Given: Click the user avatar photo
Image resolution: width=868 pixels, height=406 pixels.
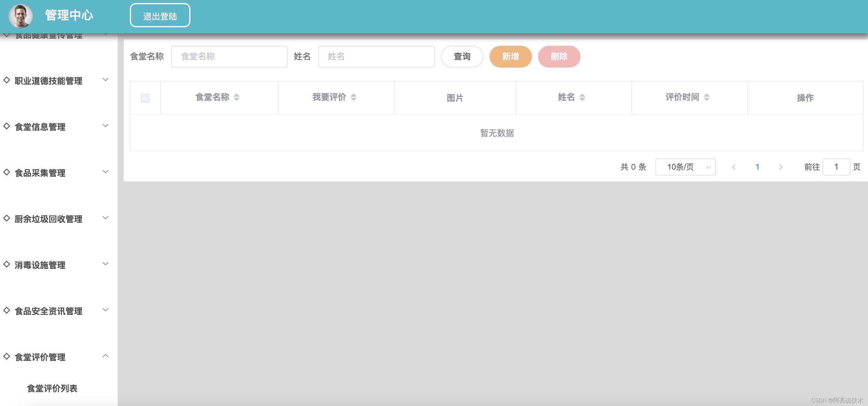Looking at the screenshot, I should point(21,16).
